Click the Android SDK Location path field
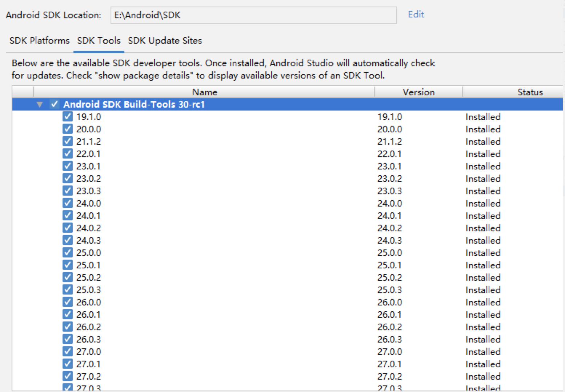 click(253, 15)
